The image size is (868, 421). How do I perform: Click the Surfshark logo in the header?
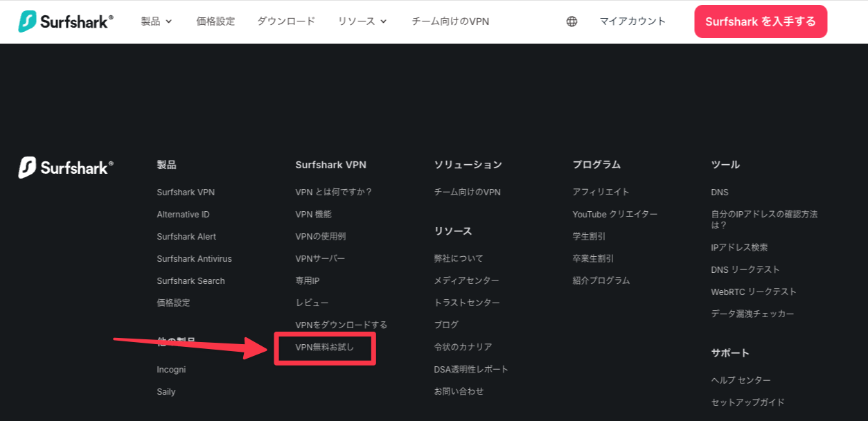(66, 21)
